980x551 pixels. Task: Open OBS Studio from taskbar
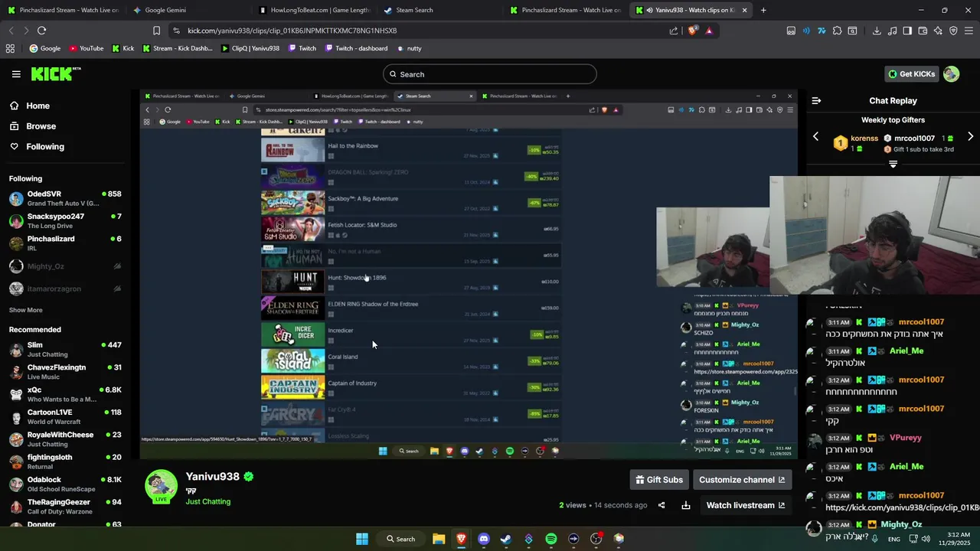(596, 539)
